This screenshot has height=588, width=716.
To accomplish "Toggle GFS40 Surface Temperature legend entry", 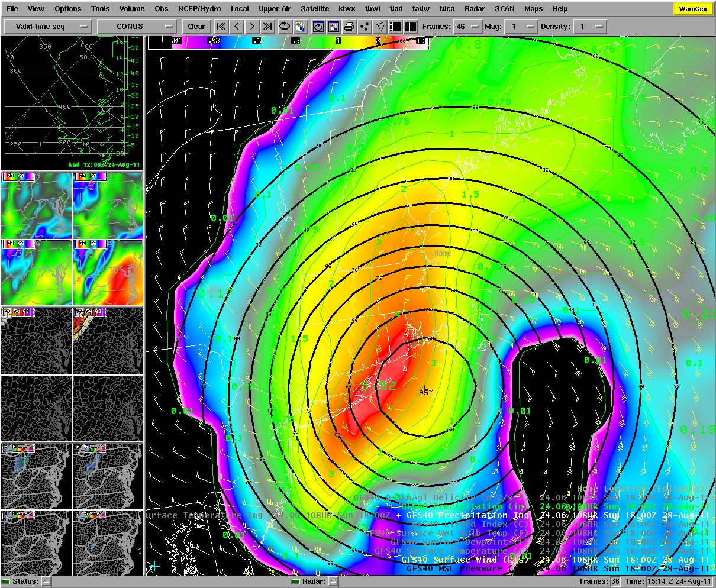I will [x=542, y=551].
